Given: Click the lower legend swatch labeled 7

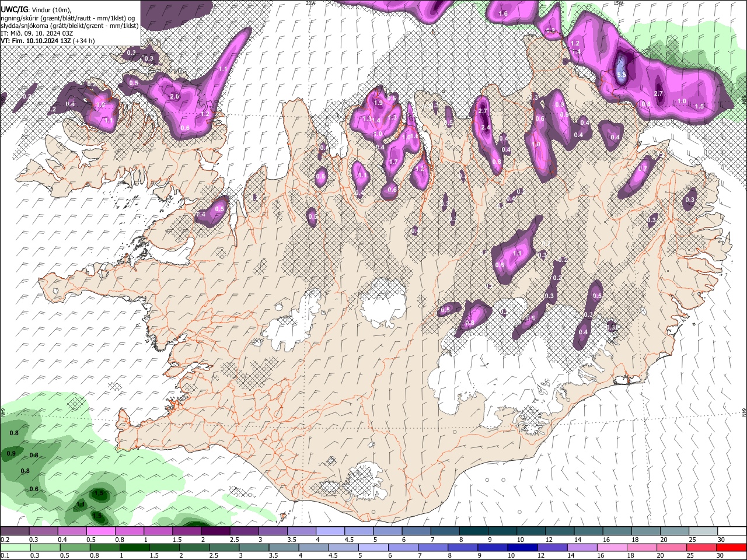Looking at the screenshot, I should [x=432, y=548].
